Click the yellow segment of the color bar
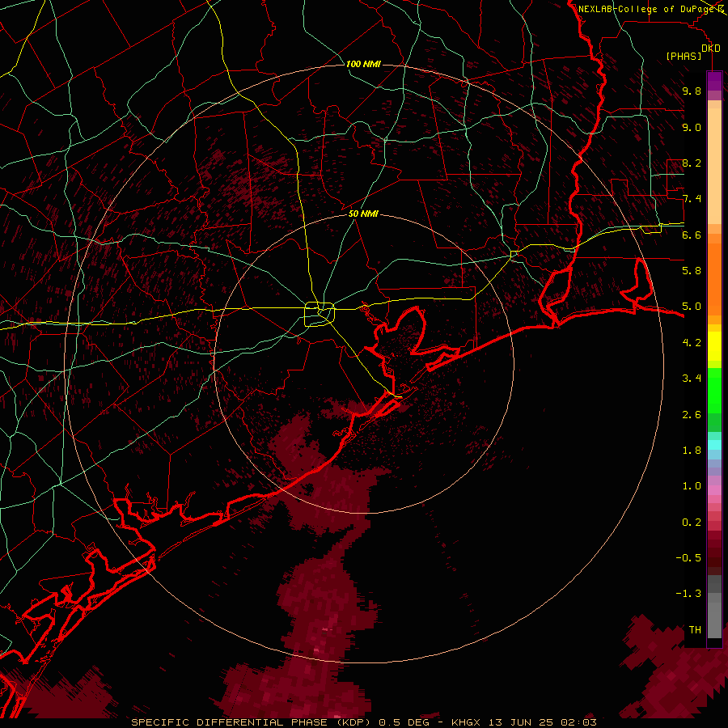This screenshot has width=728, height=728. (714, 346)
